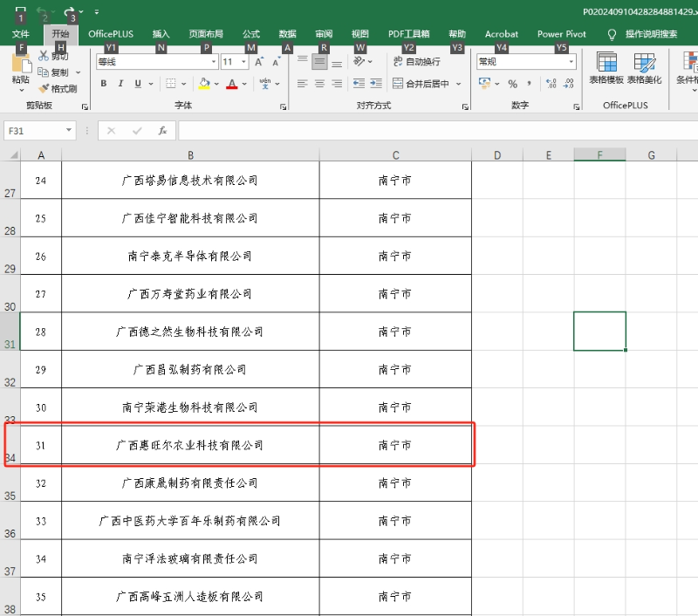This screenshot has width=698, height=616.
Task: Click the Insert Function fx button
Action: 162,131
